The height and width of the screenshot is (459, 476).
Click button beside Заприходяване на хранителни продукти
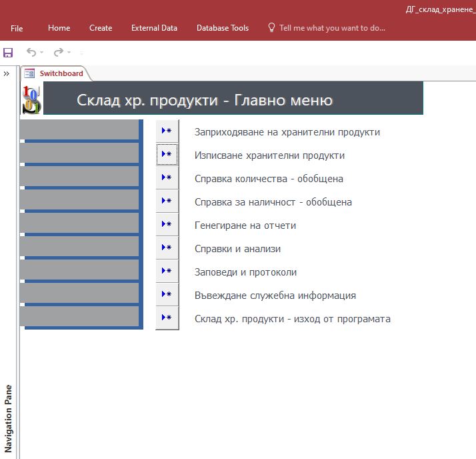(167, 131)
